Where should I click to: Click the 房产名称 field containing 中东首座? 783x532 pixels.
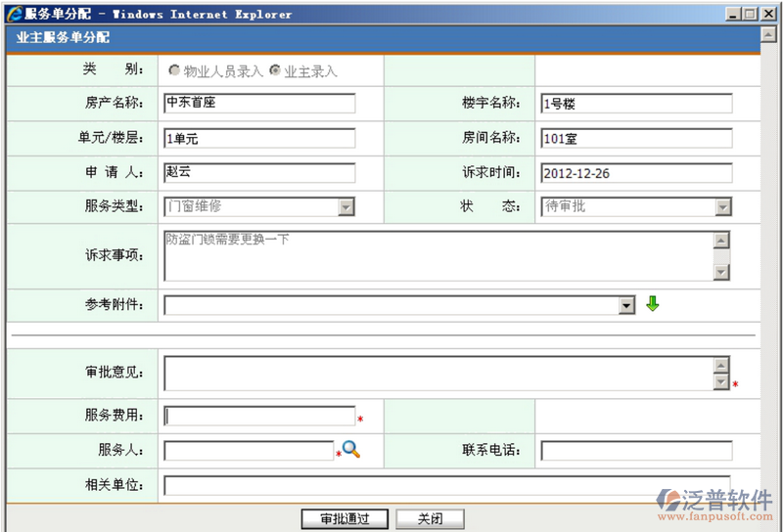click(259, 103)
